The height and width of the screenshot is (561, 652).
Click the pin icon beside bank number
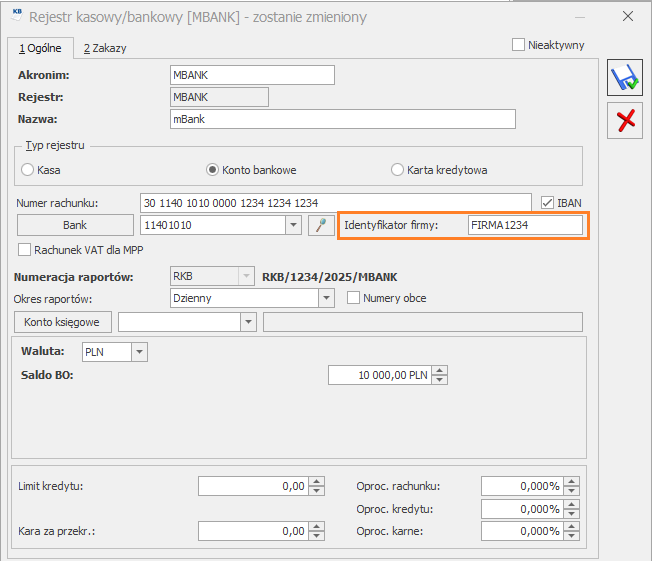[x=320, y=225]
